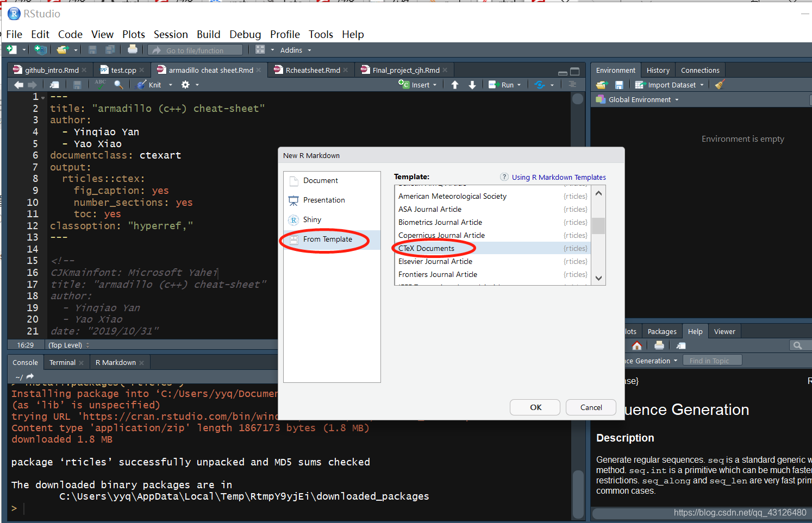Click the New File icon in main toolbar
Image resolution: width=812 pixels, height=523 pixels.
[11, 50]
